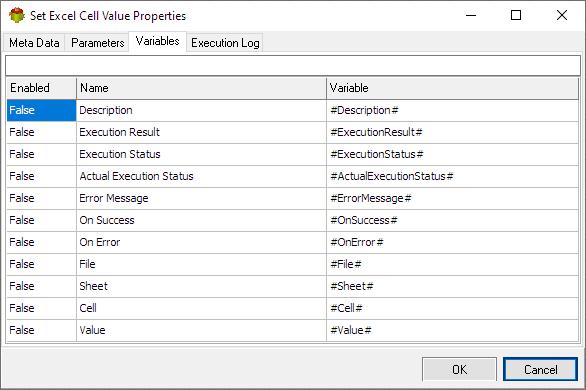This screenshot has height=390, width=586.
Task: Minimize the properties dialog window
Action: click(x=471, y=15)
